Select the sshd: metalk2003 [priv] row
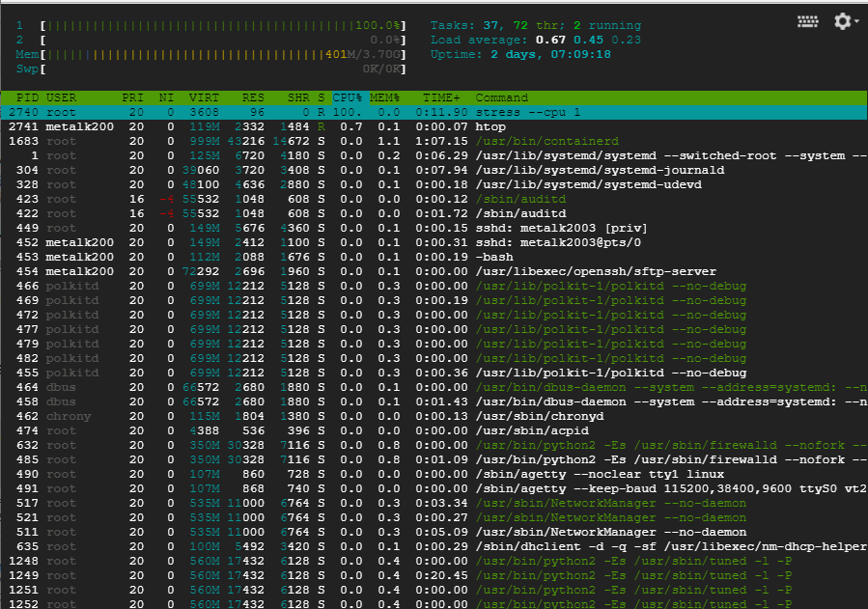 pyautogui.click(x=434, y=228)
